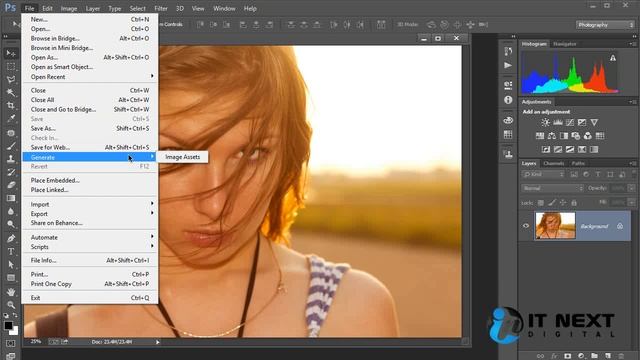Open the Kind layer filter dropdown
The height and width of the screenshot is (360, 640).
click(x=543, y=175)
